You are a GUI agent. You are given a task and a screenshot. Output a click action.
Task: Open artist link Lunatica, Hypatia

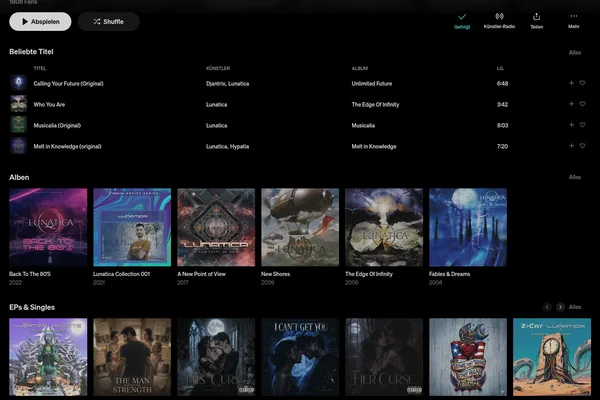(x=227, y=147)
